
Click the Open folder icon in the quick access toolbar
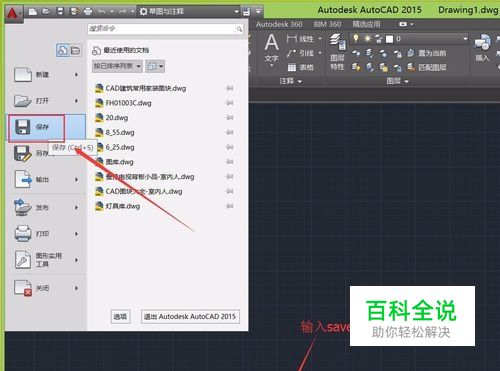pos(46,12)
